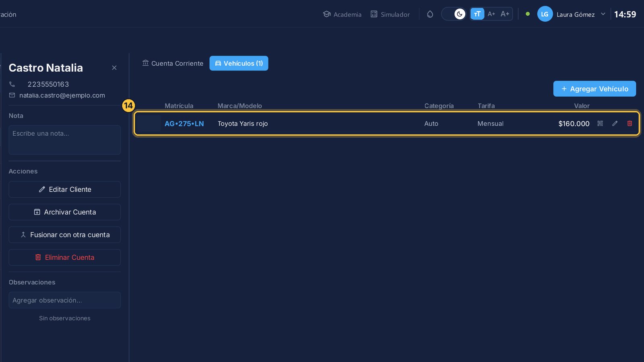Click the red trash icon for Toyota Yaris
644x362 pixels.
coord(630,124)
